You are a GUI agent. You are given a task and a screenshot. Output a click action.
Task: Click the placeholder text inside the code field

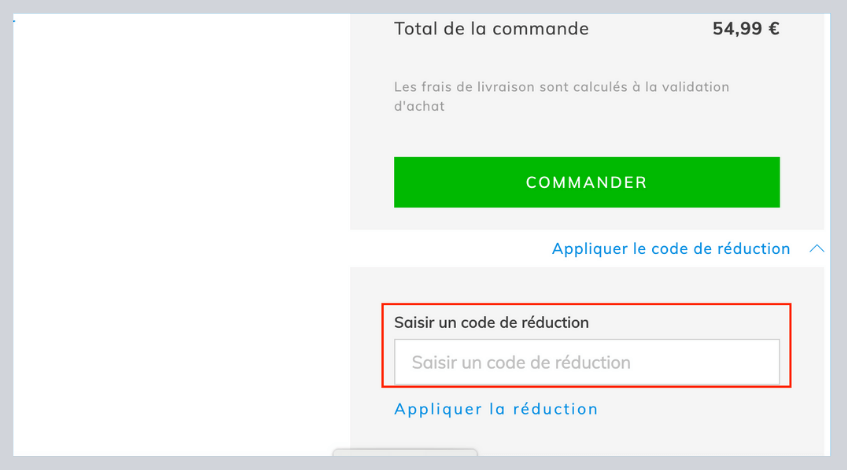[520, 362]
